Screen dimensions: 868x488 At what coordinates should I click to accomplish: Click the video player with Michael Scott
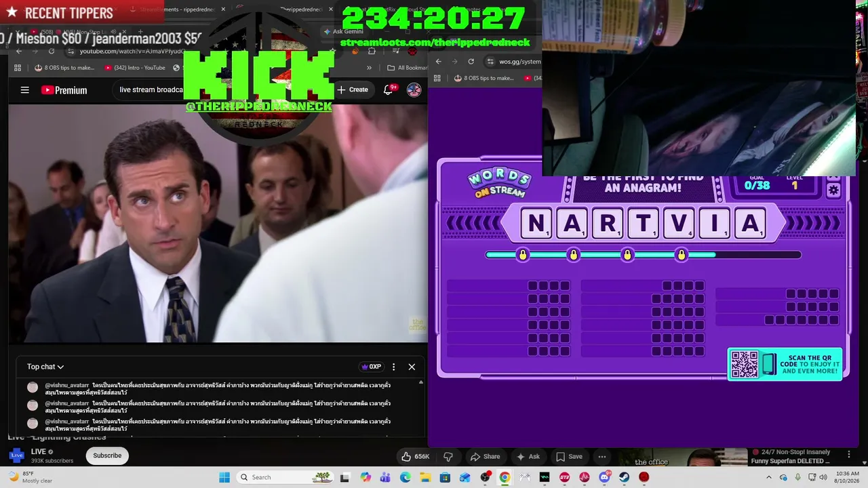tap(218, 222)
